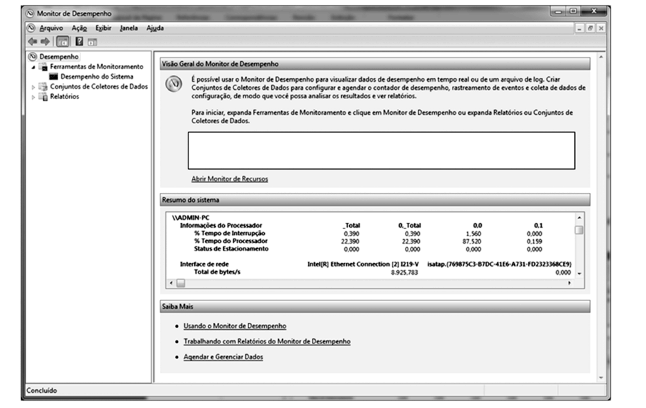646x408 pixels.
Task: Expand Conjuntos de Coletores de Dados node
Action: click(33, 87)
